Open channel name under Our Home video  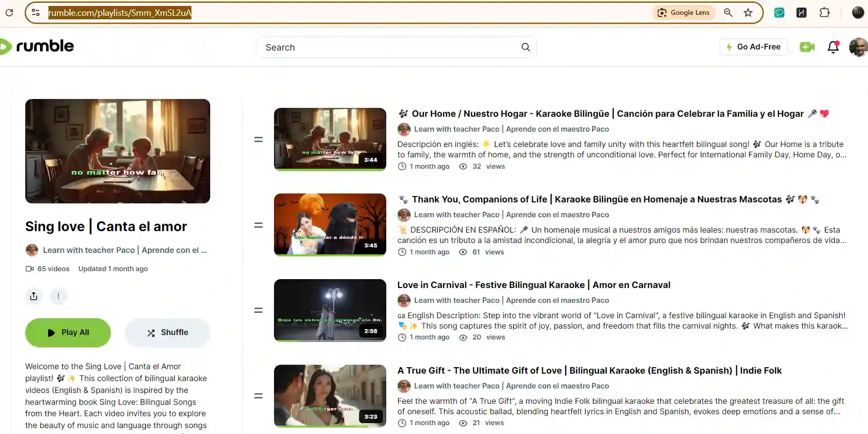pos(511,129)
